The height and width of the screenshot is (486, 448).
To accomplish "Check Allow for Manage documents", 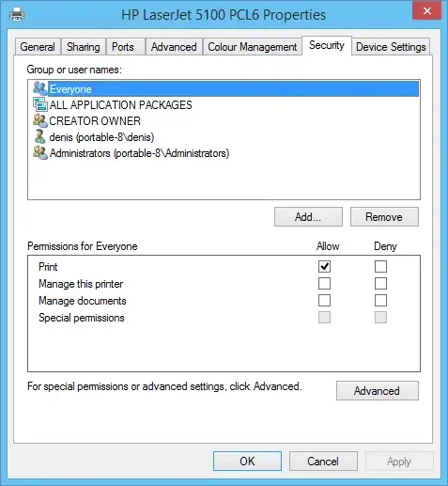I will [324, 301].
